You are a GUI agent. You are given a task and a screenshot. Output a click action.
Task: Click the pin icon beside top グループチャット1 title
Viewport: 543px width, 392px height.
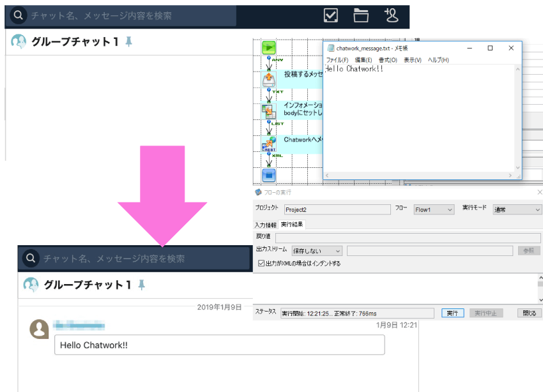pos(128,42)
